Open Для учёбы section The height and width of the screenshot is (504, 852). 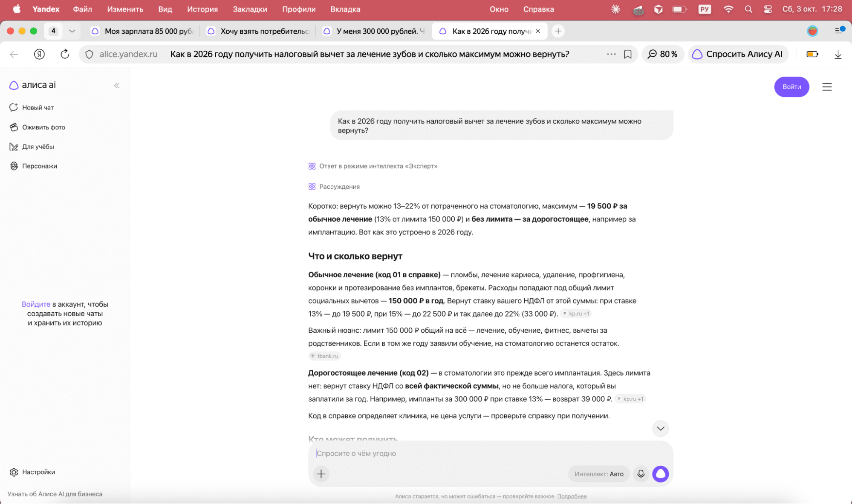[32, 147]
